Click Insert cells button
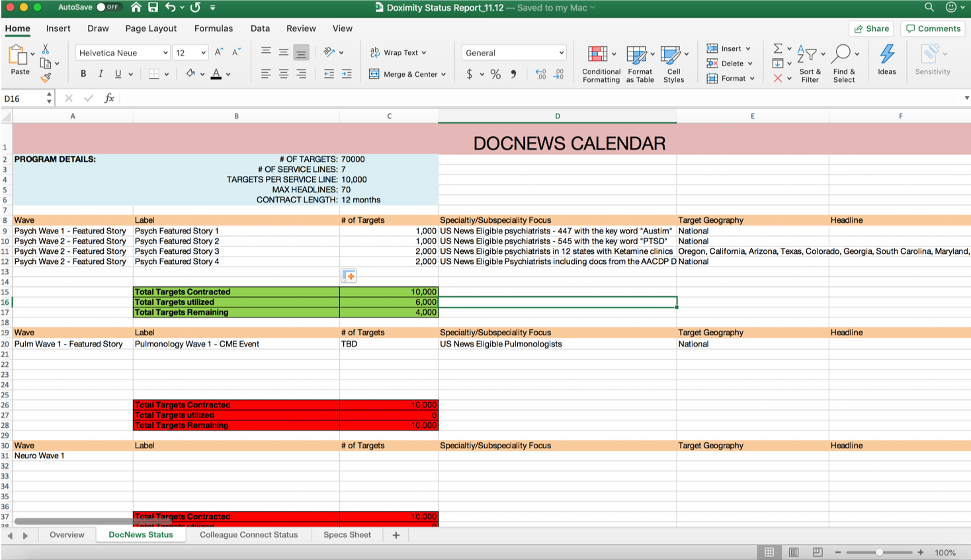This screenshot has width=971, height=560. [x=729, y=48]
